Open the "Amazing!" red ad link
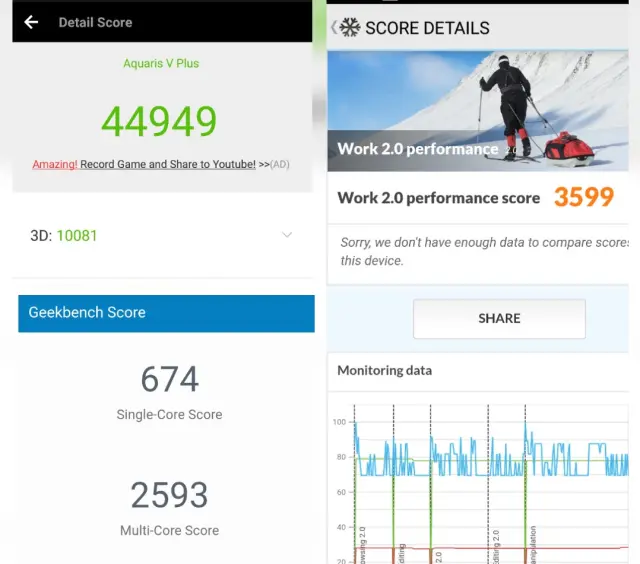The image size is (640, 564). point(54,164)
